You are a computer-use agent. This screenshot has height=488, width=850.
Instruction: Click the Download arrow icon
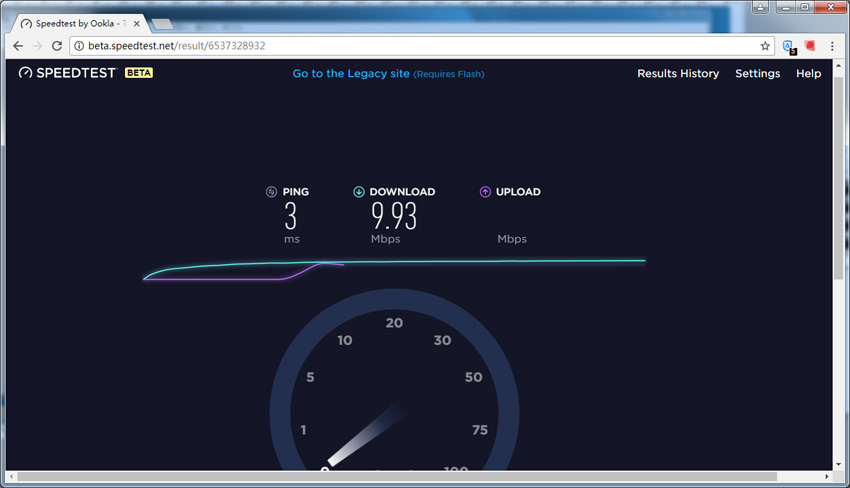pyautogui.click(x=359, y=192)
